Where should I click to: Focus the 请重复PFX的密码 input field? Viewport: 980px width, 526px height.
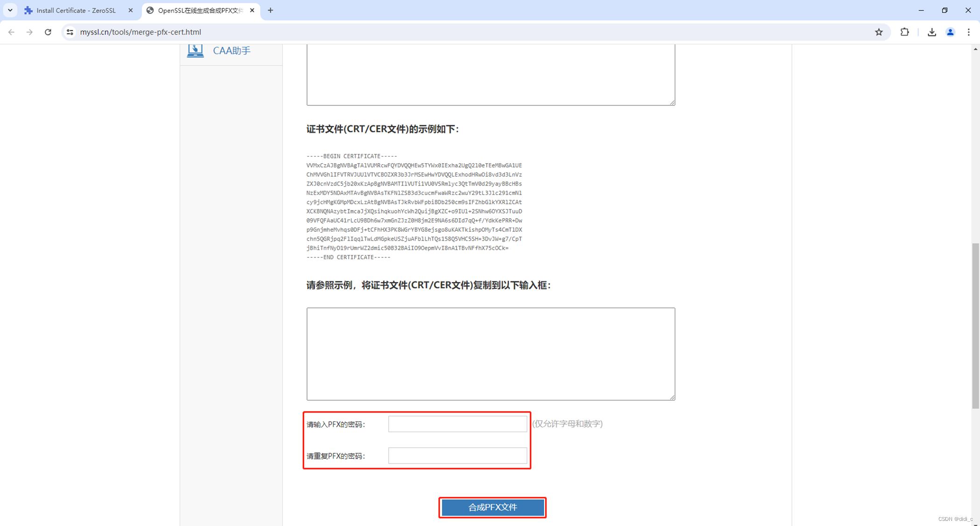pyautogui.click(x=457, y=456)
